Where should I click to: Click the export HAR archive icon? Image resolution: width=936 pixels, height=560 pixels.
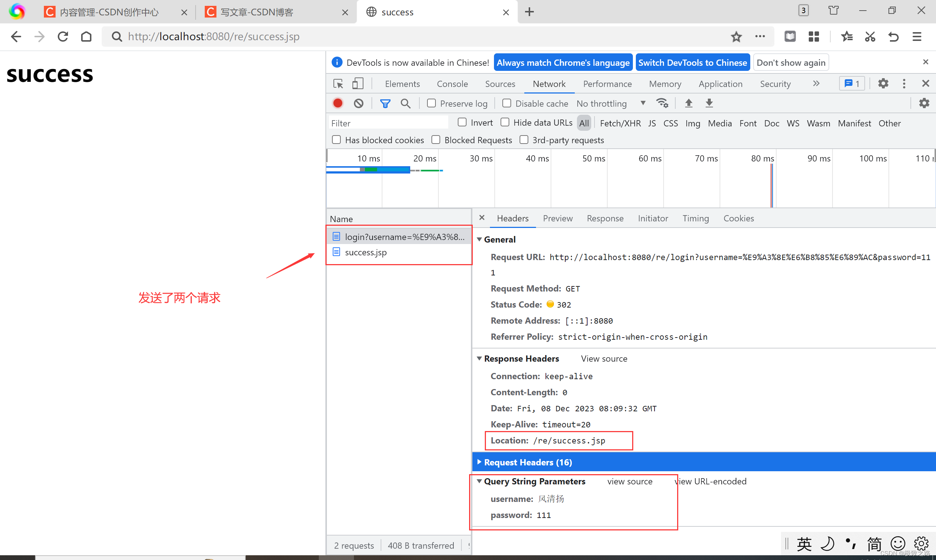[x=709, y=103]
